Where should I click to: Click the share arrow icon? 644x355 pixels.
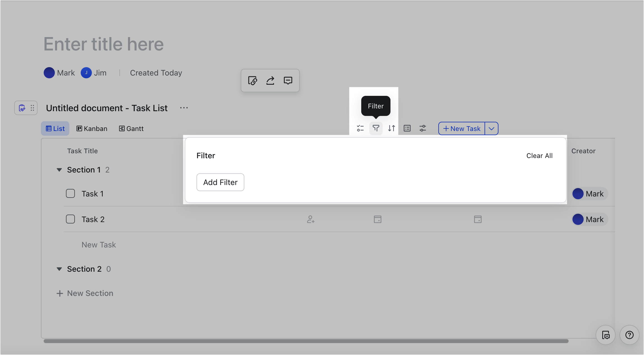click(x=270, y=81)
